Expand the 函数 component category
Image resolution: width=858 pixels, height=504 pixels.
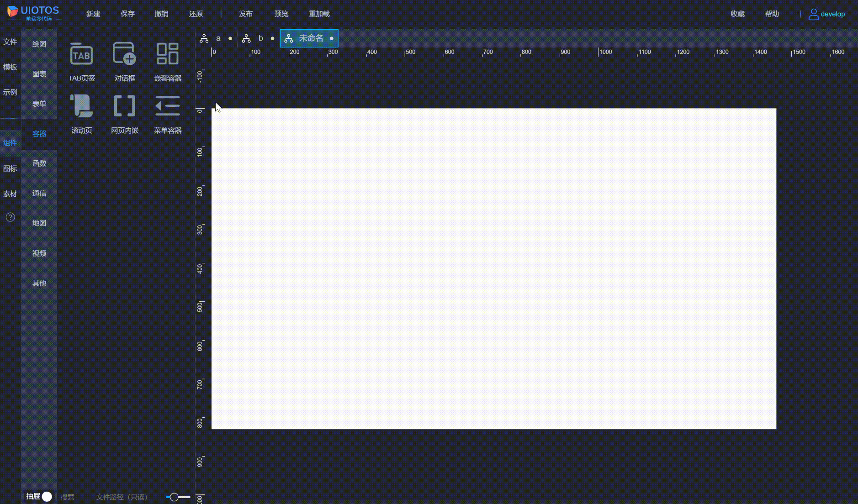point(39,163)
